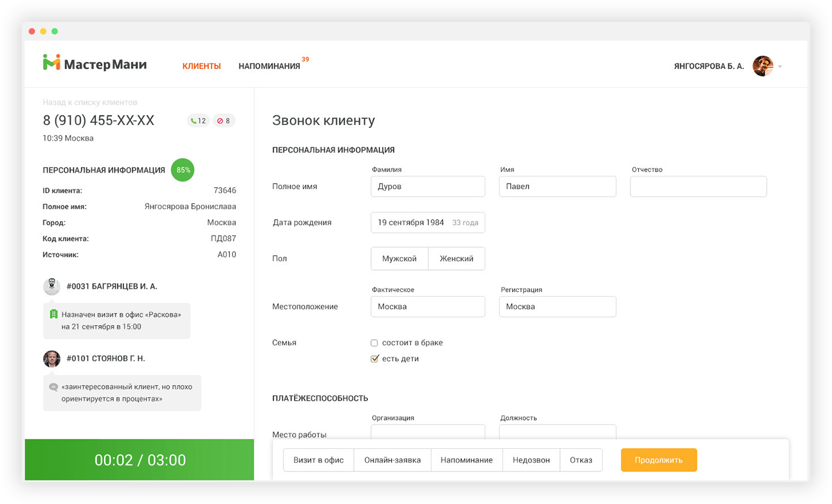832x504 pixels.
Task: Click the Фактическое location field
Action: 428,307
